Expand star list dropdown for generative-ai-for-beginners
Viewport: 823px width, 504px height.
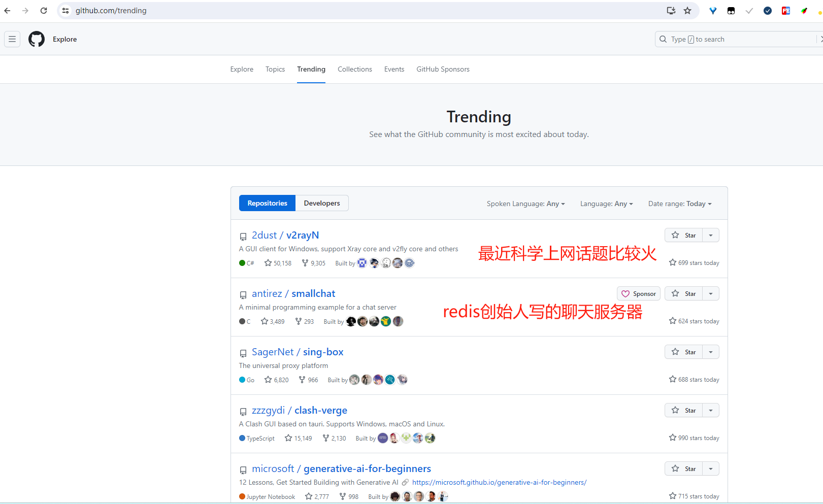(711, 468)
